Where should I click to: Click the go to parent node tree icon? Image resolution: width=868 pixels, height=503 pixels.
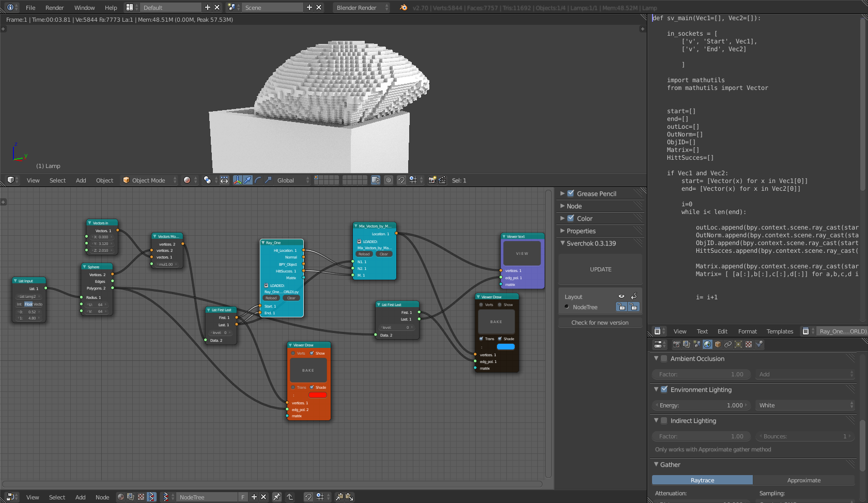(x=290, y=497)
